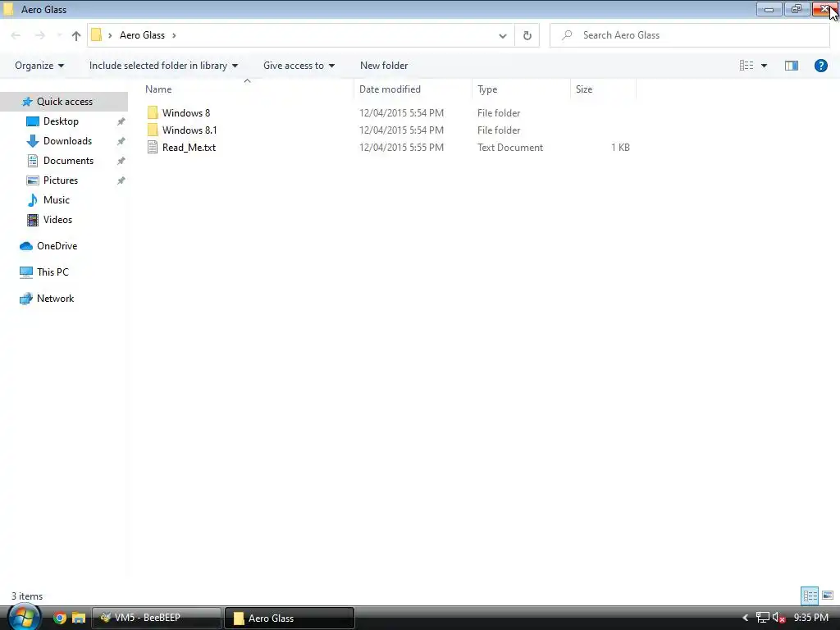Select the Read_Me.txt file
Screen dimensions: 840x630
(x=189, y=148)
